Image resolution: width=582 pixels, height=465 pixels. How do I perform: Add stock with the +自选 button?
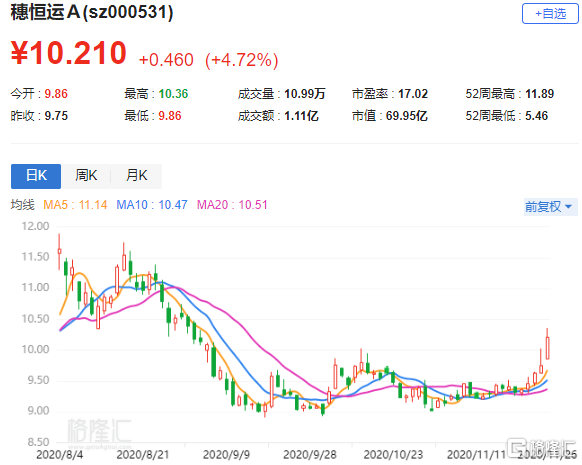[x=550, y=14]
